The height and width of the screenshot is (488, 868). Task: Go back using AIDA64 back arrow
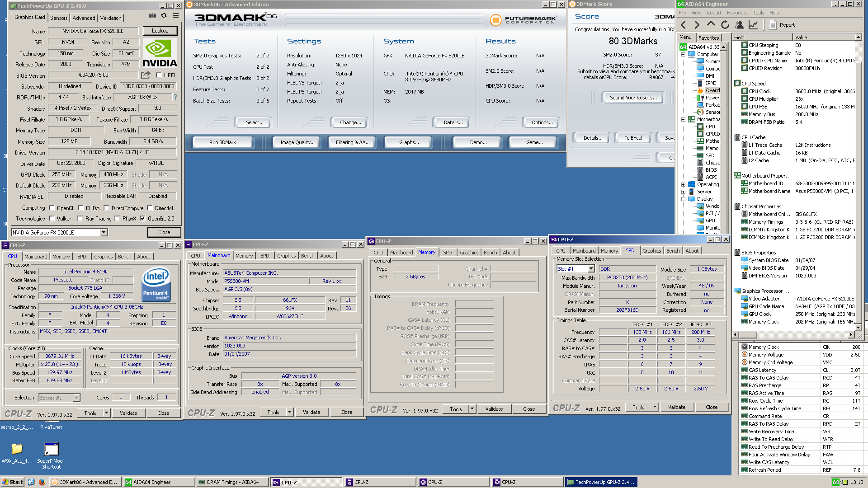click(x=683, y=25)
